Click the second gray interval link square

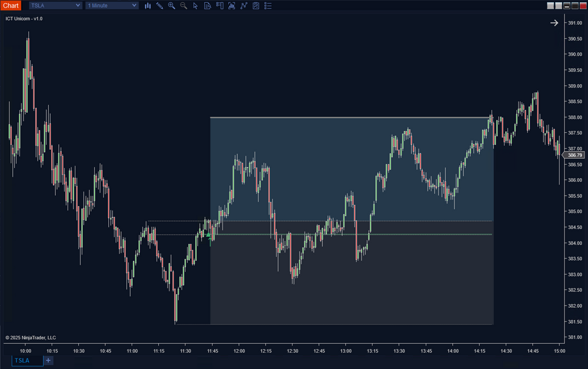(559, 5)
